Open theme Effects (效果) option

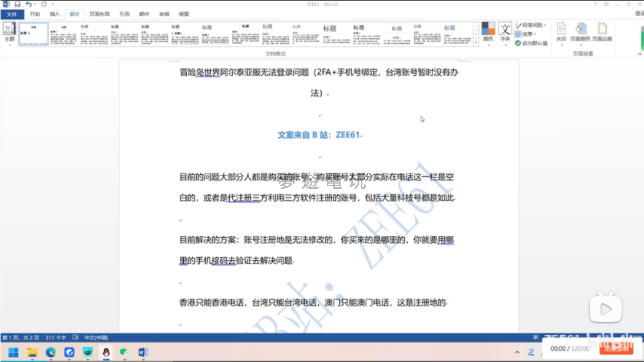pyautogui.click(x=525, y=34)
